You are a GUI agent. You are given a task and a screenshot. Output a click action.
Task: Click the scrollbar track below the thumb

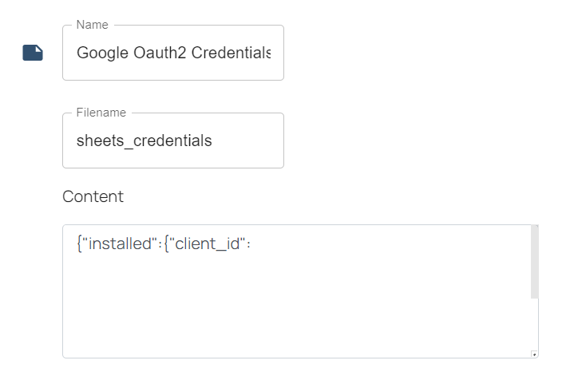click(534, 324)
